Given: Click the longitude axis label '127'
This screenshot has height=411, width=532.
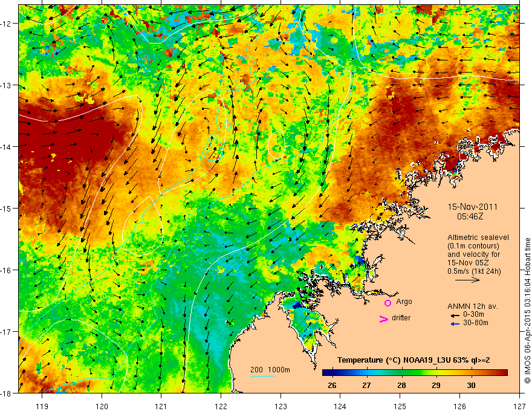Looking at the screenshot, I should [519, 406].
